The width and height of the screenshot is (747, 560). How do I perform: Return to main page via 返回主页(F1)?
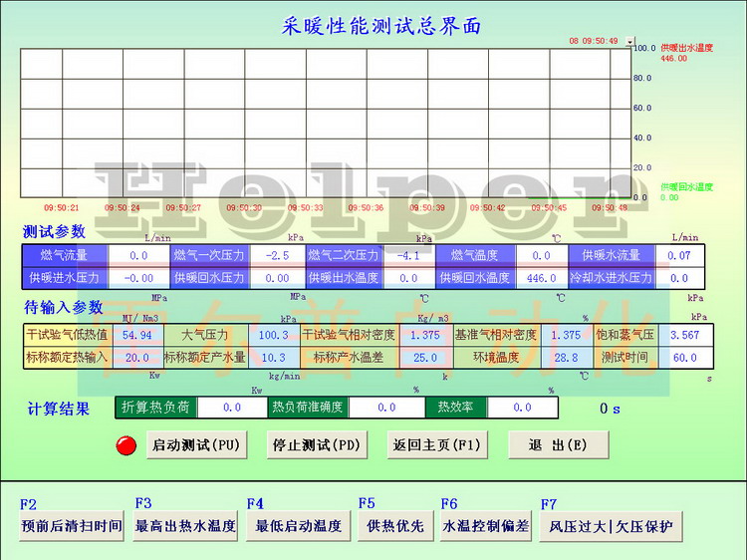point(437,444)
